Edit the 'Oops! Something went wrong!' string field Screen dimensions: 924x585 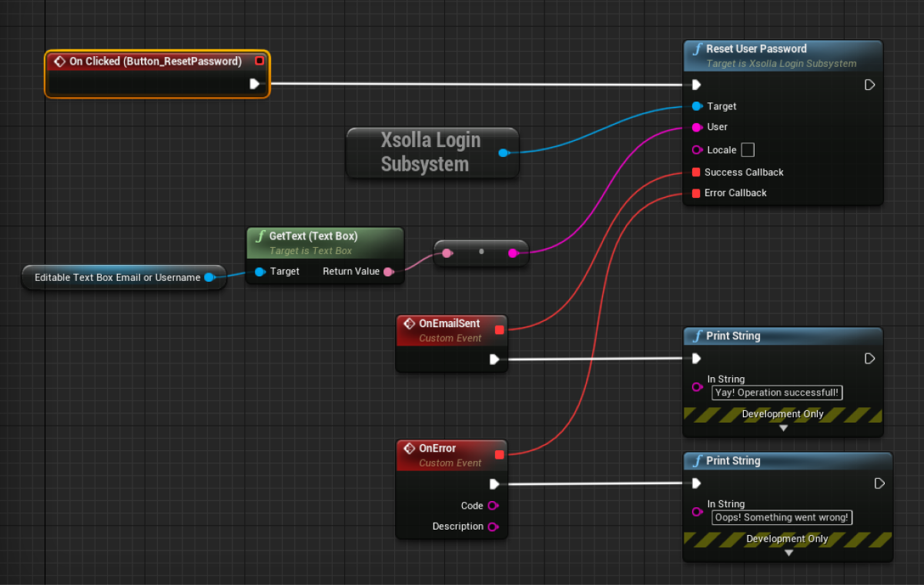tap(782, 518)
